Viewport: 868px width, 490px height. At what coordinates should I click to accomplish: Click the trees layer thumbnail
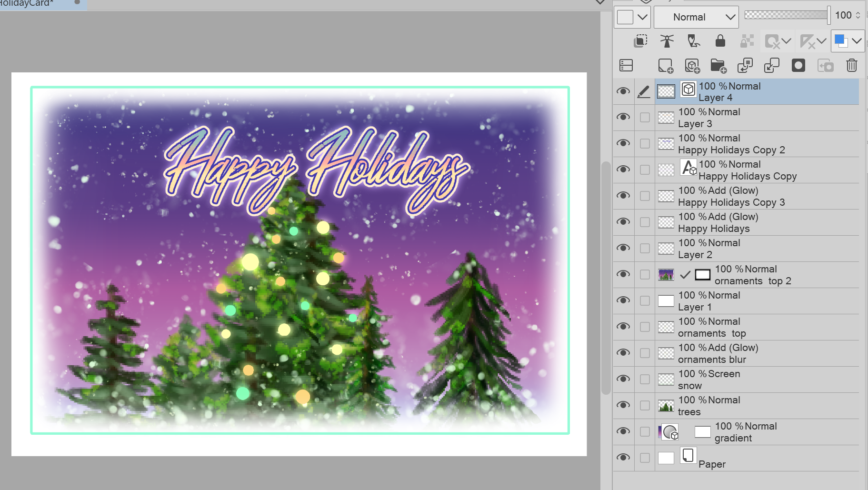pyautogui.click(x=666, y=406)
